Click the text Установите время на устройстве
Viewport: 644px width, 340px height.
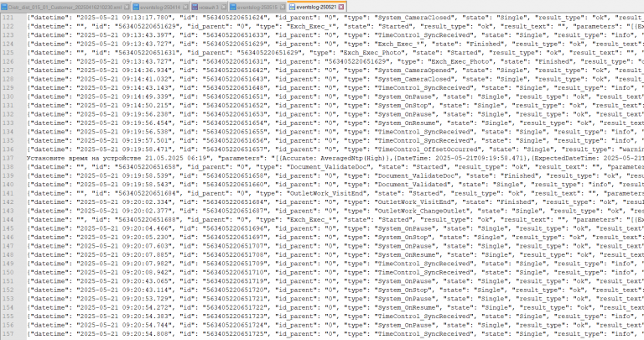point(84,159)
